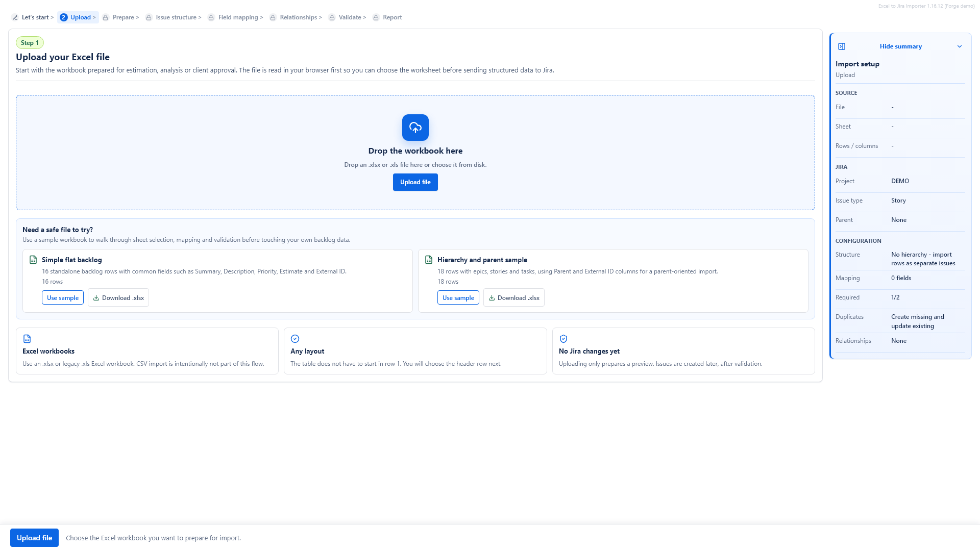This screenshot has width=980, height=551.
Task: Click the spreadsheet icon beside Hierarchy and parent sample
Action: 429,260
